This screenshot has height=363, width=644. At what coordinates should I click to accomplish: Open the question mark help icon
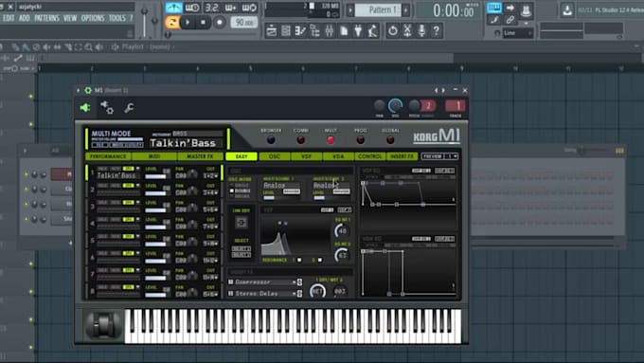pos(437,31)
